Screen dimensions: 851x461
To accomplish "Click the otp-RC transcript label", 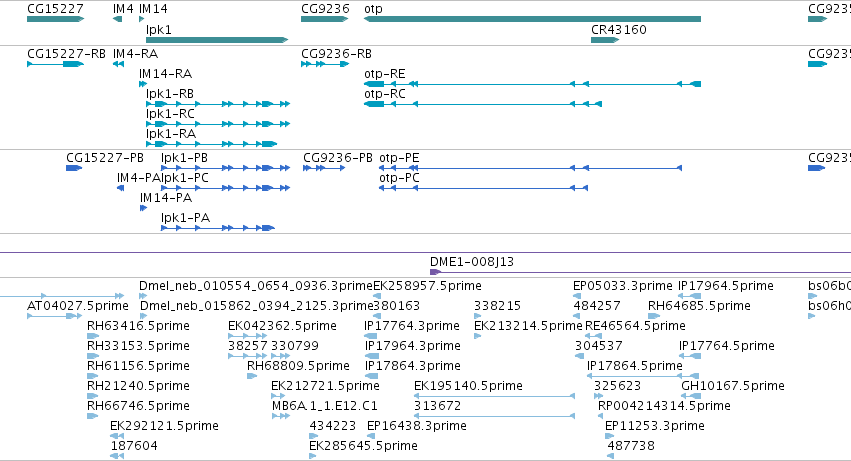I will (x=385, y=94).
